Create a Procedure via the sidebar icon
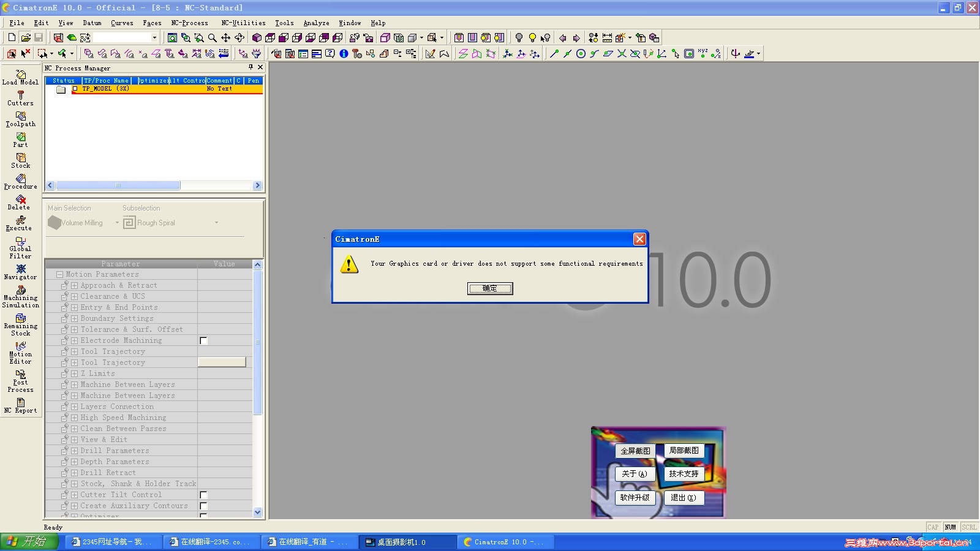Image resolution: width=980 pixels, height=551 pixels. pos(20,181)
